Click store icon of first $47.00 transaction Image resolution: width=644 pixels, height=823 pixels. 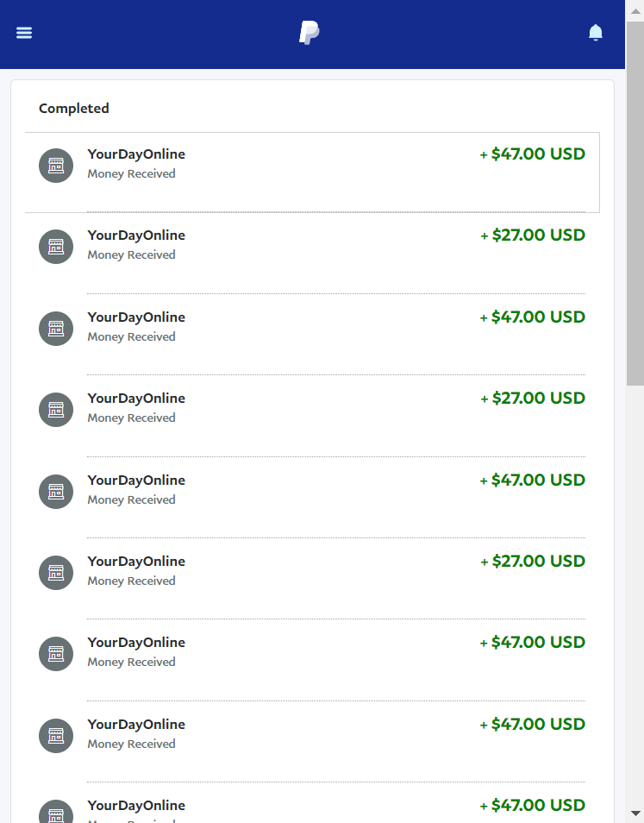coord(56,166)
